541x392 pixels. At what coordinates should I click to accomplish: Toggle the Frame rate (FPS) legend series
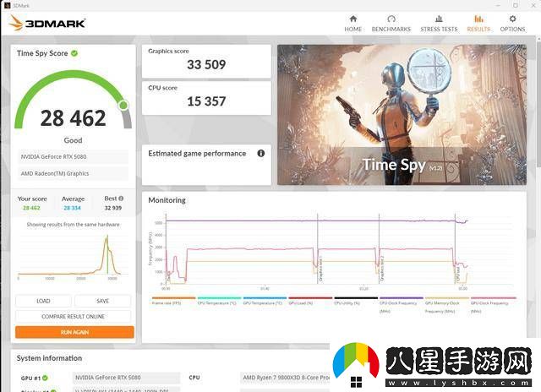(173, 301)
